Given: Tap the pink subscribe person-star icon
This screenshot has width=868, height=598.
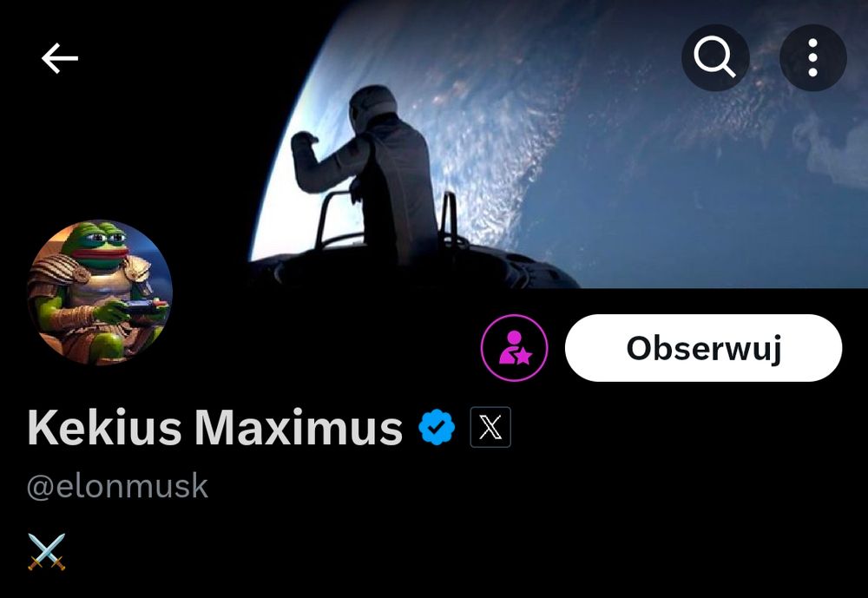Looking at the screenshot, I should pyautogui.click(x=514, y=348).
